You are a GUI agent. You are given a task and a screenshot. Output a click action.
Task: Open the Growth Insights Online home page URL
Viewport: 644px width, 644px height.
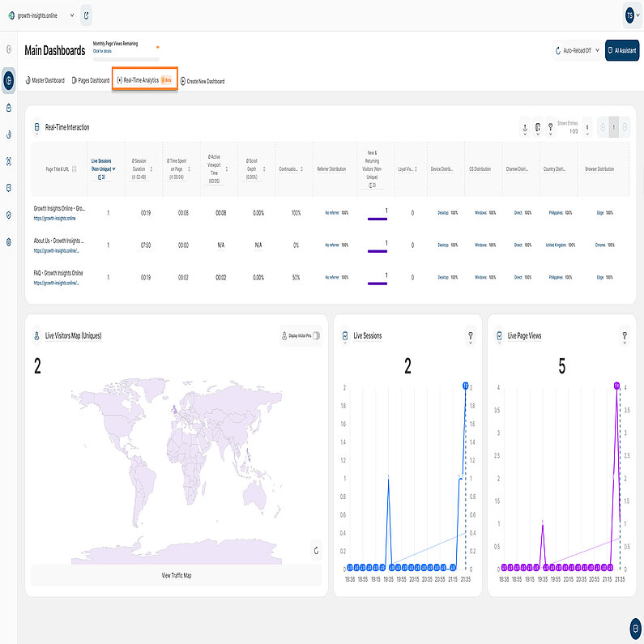pos(54,219)
